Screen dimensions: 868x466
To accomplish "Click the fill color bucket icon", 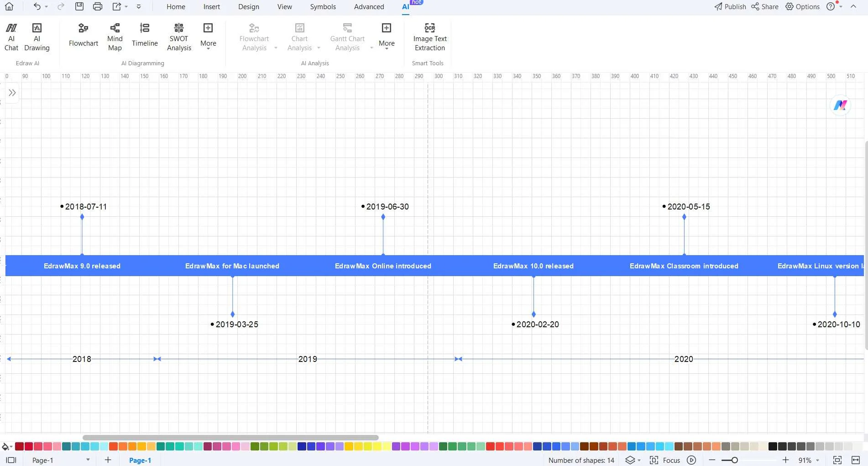I will click(6, 446).
